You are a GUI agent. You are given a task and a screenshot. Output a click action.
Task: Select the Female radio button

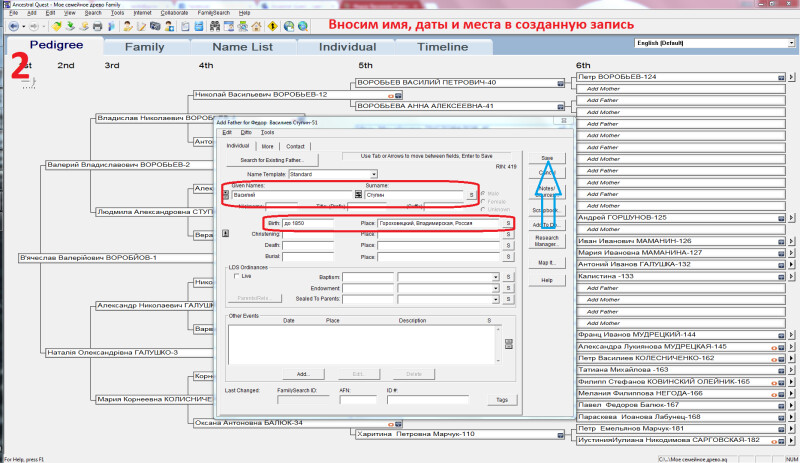pos(483,202)
